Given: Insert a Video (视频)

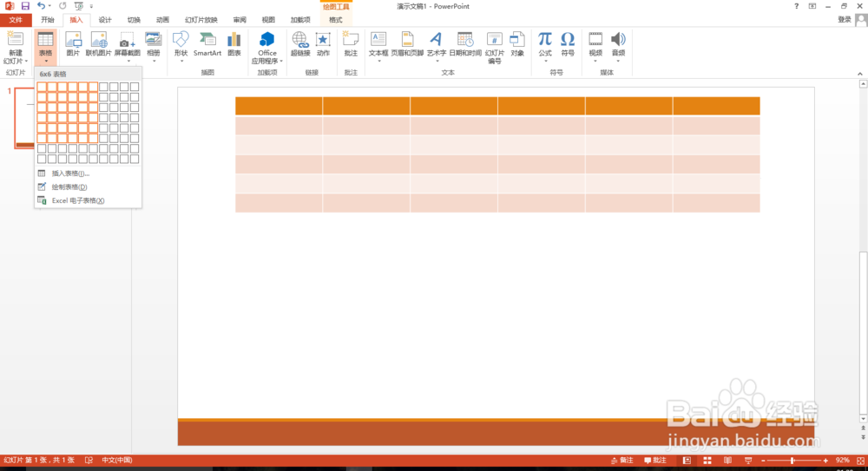Looking at the screenshot, I should pos(595,45).
